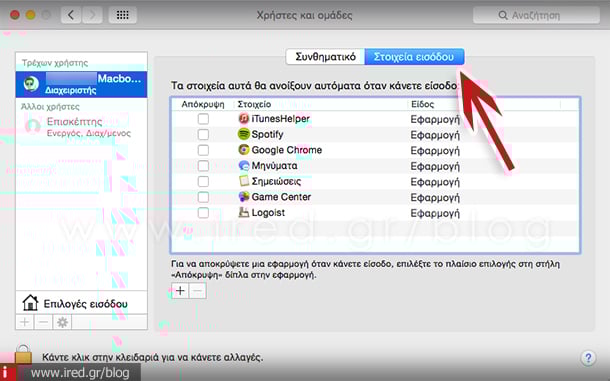610x381 pixels.
Task: Enable hide checkbox for Logoist
Action: click(203, 213)
